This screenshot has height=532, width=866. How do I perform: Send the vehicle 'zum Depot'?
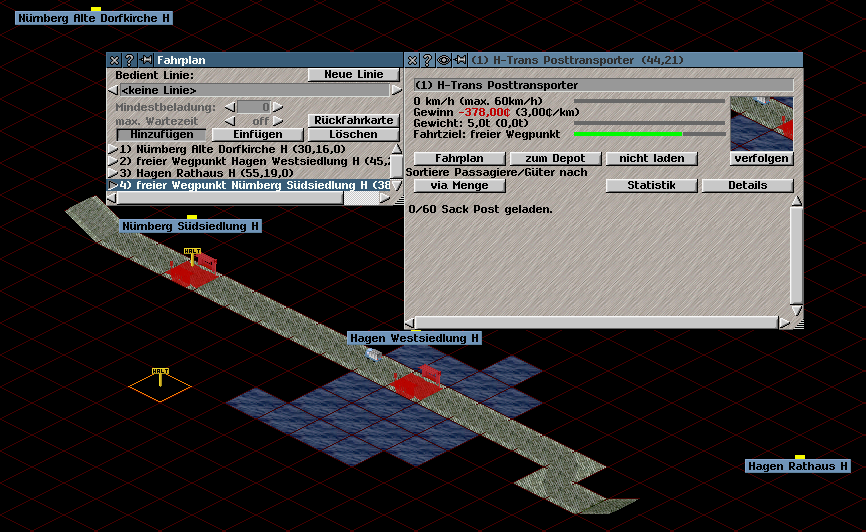click(555, 158)
